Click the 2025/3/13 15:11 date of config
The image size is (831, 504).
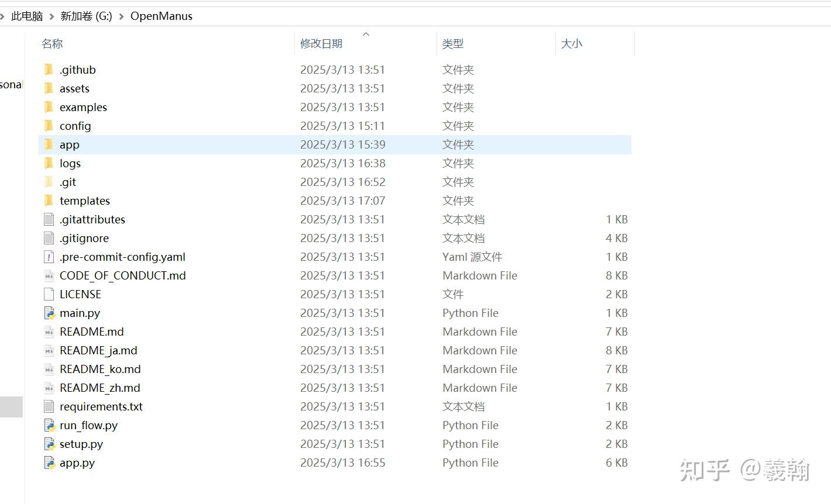tap(343, 126)
